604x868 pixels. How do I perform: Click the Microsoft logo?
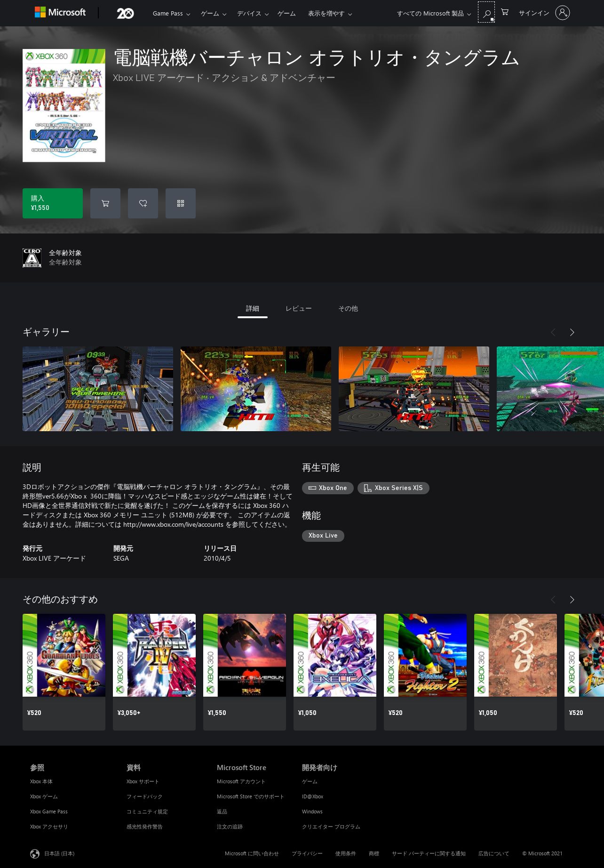pyautogui.click(x=60, y=13)
